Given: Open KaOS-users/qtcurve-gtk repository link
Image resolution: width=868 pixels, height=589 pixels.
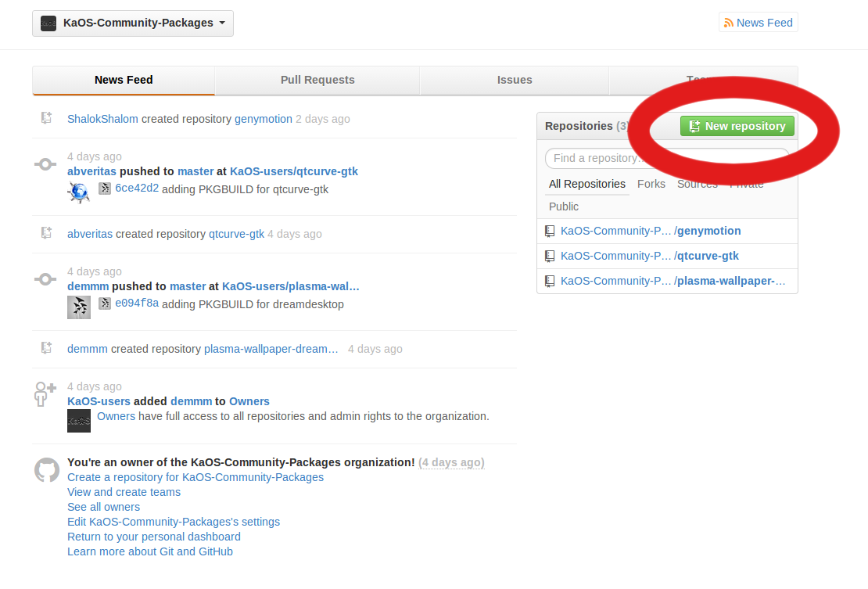Looking at the screenshot, I should point(293,171).
